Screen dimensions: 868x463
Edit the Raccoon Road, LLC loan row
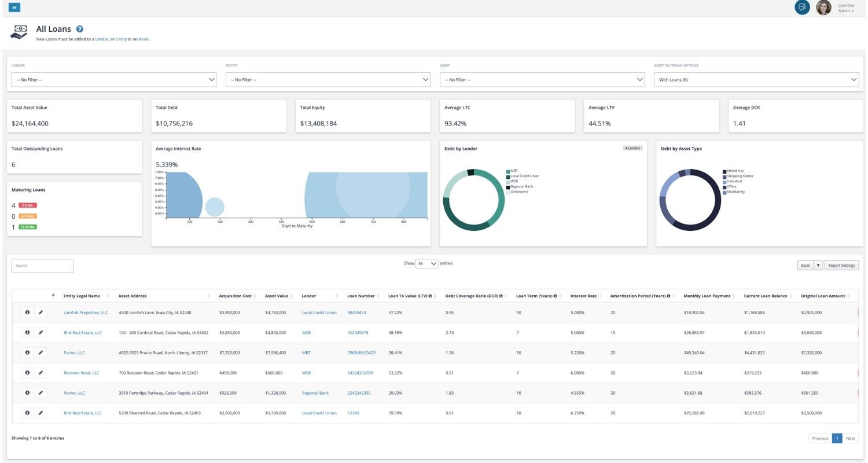tap(41, 373)
